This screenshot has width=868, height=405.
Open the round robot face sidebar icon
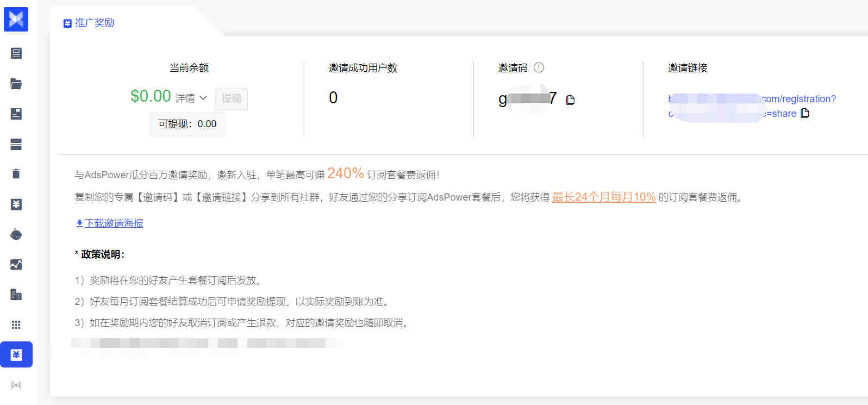[16, 234]
